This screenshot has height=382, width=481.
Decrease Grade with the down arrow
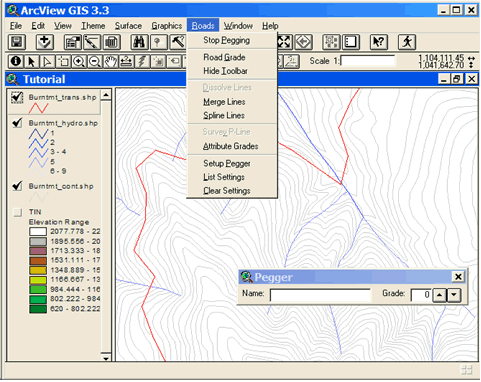pos(454,295)
